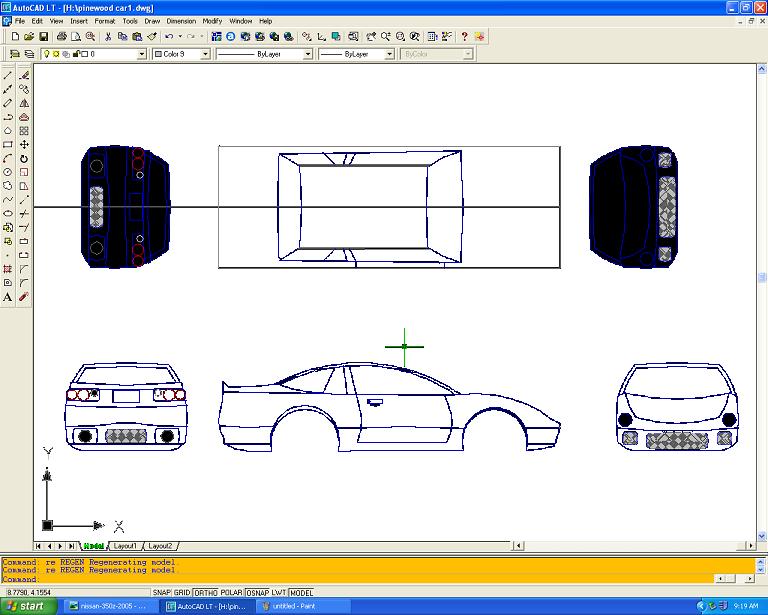The height and width of the screenshot is (615, 768).
Task: Open the Layers manager icon
Action: click(15, 54)
